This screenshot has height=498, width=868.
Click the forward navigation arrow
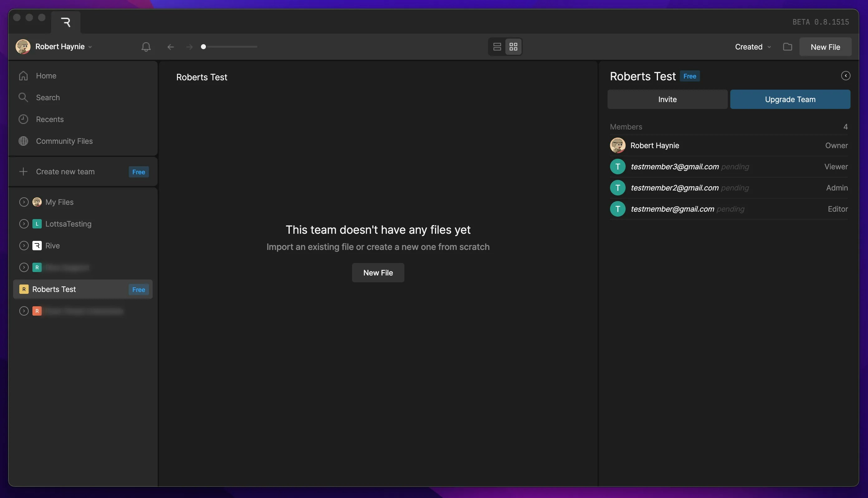[189, 47]
